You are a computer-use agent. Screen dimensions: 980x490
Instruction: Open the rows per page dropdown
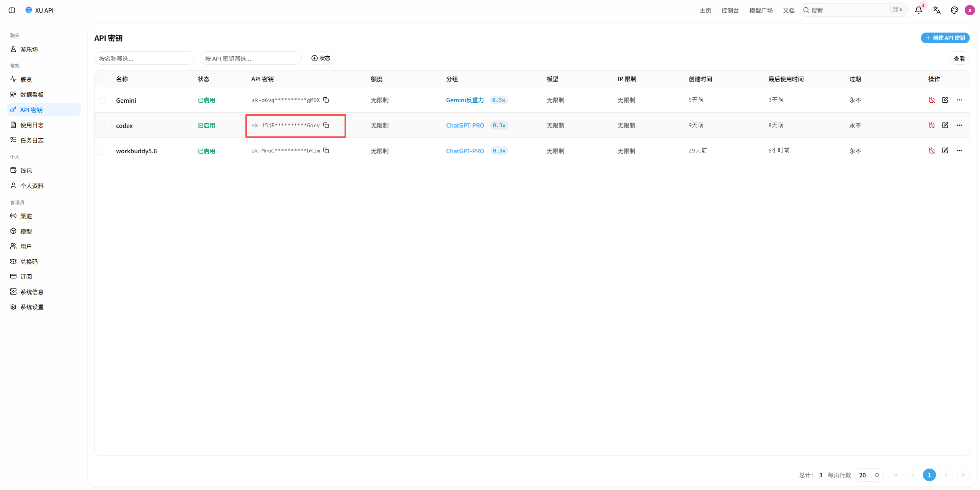pyautogui.click(x=869, y=475)
